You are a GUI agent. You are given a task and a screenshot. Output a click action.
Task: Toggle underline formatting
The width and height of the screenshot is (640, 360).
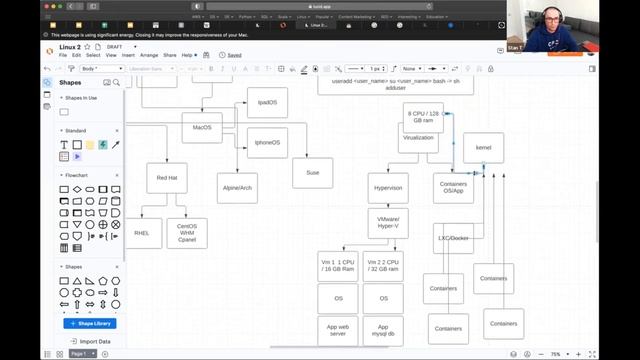click(234, 69)
